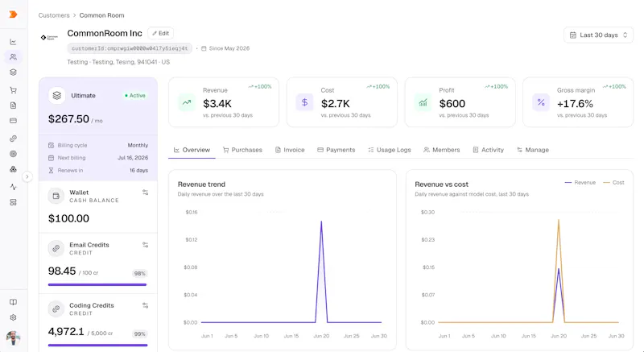Image resolution: width=644 pixels, height=352 pixels.
Task: Switch to the Payments tab
Action: (336, 150)
